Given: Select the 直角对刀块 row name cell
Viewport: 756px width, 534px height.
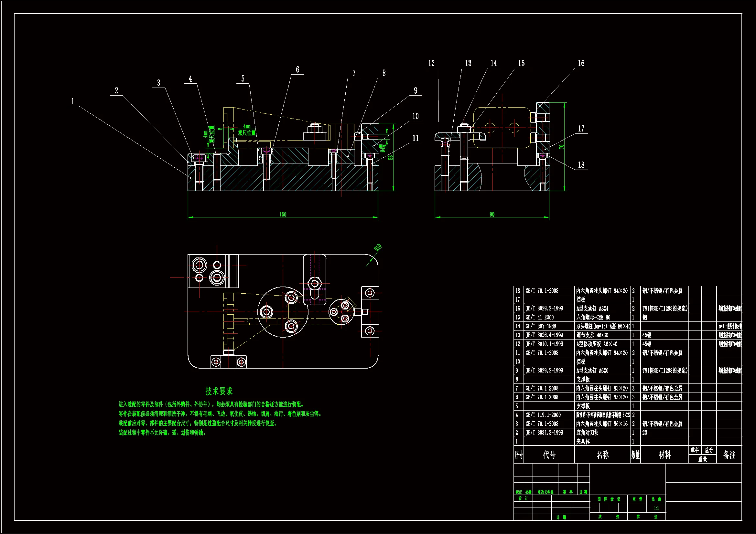Looking at the screenshot, I should click(588, 433).
